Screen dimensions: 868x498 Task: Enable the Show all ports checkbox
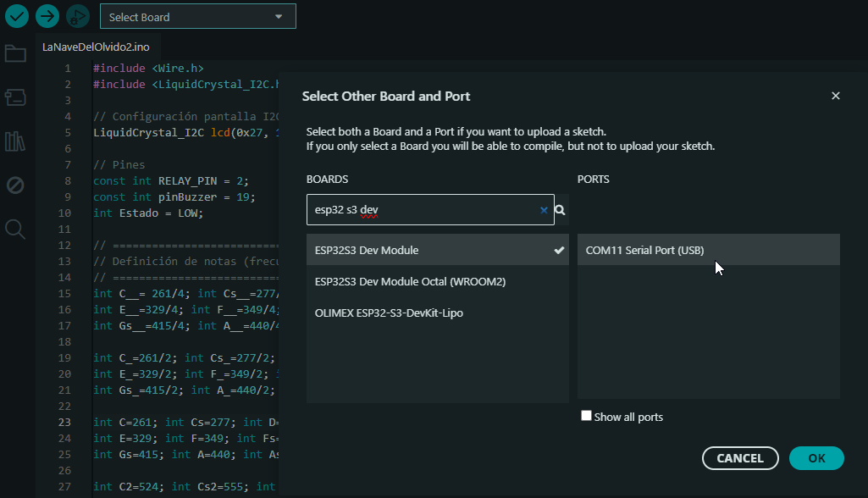click(x=586, y=416)
